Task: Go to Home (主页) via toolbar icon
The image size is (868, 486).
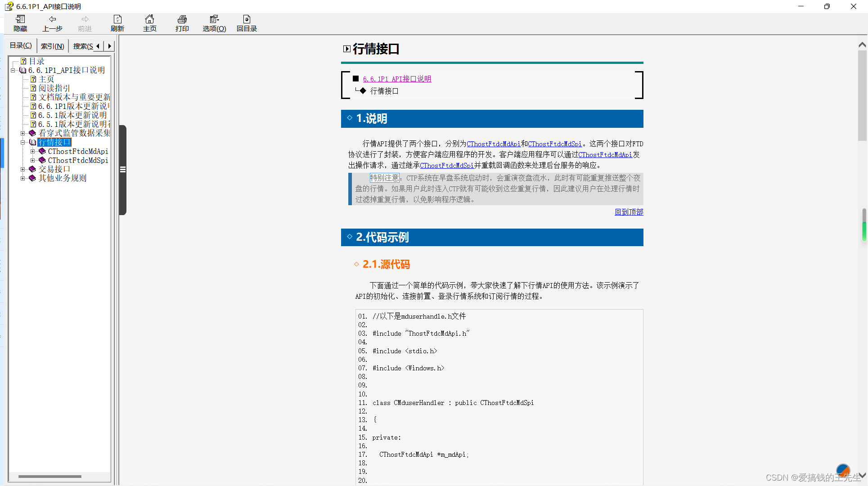Action: point(149,19)
